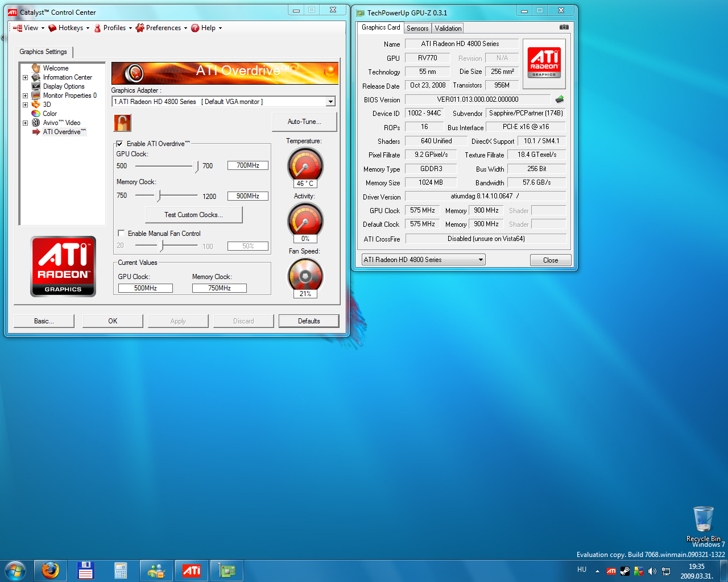Click the GPU Clock 700MHz field
Viewport: 728px width, 582px height.
[248, 165]
